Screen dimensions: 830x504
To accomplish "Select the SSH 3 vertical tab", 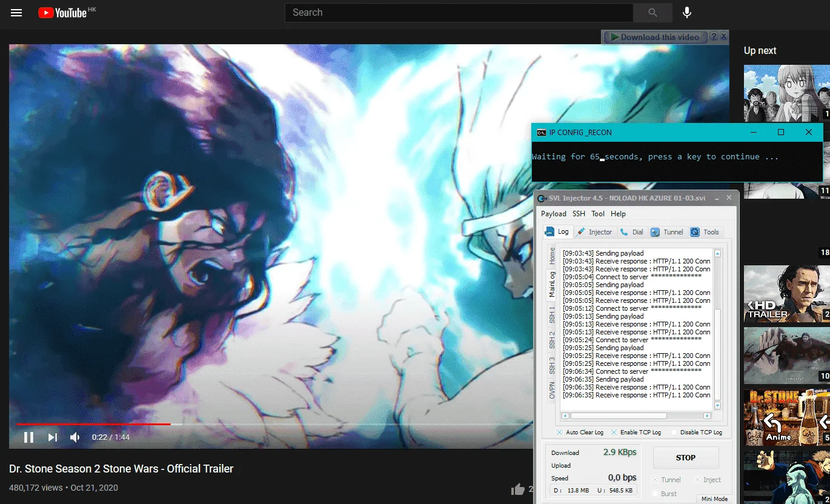I will point(552,365).
